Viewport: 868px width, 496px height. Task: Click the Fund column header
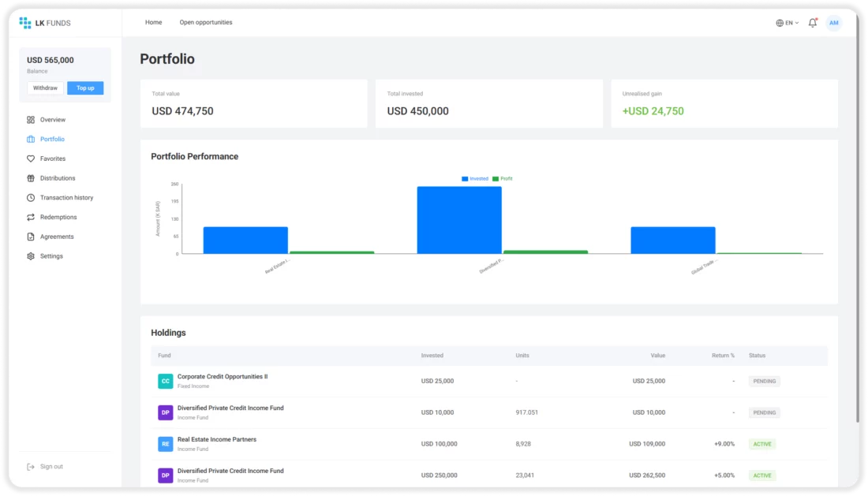(164, 356)
